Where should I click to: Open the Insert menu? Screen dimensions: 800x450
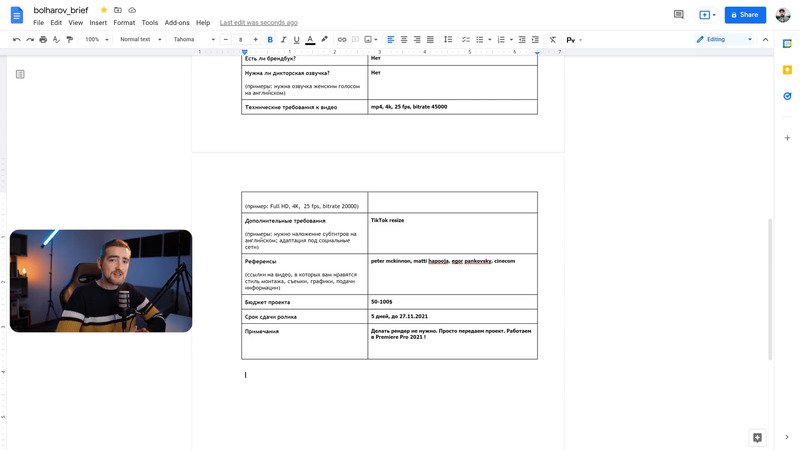(98, 22)
